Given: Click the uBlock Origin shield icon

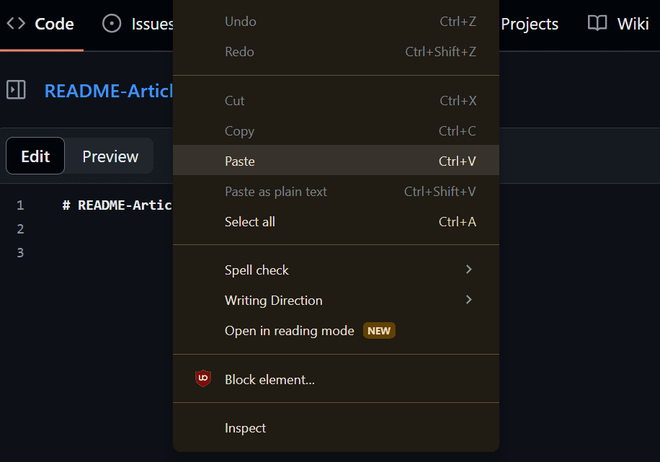Looking at the screenshot, I should pyautogui.click(x=203, y=379).
